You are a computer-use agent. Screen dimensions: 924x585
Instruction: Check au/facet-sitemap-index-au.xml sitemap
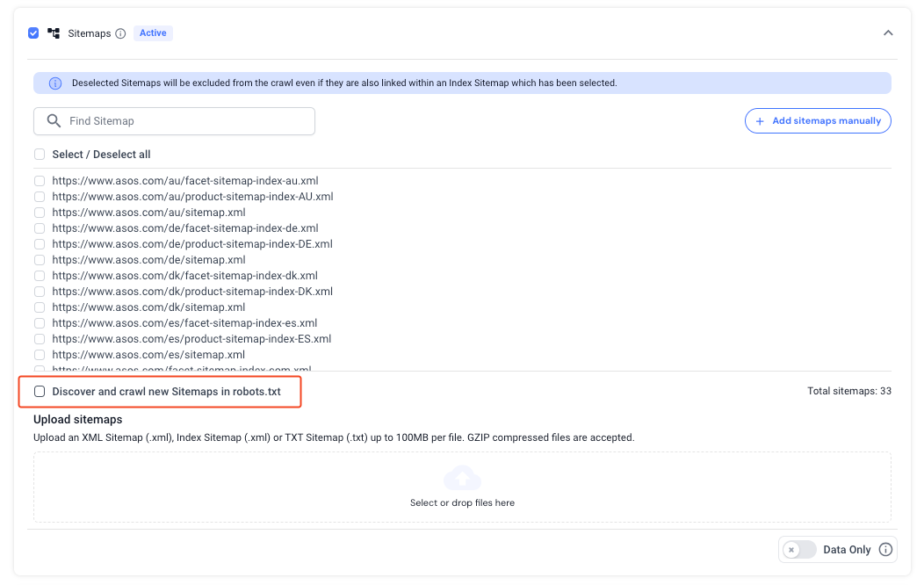coord(40,181)
